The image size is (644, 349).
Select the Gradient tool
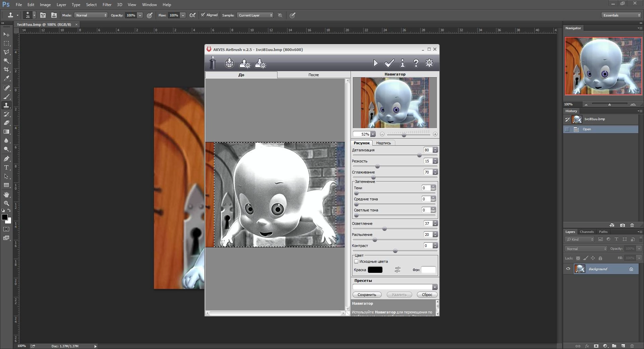click(6, 132)
